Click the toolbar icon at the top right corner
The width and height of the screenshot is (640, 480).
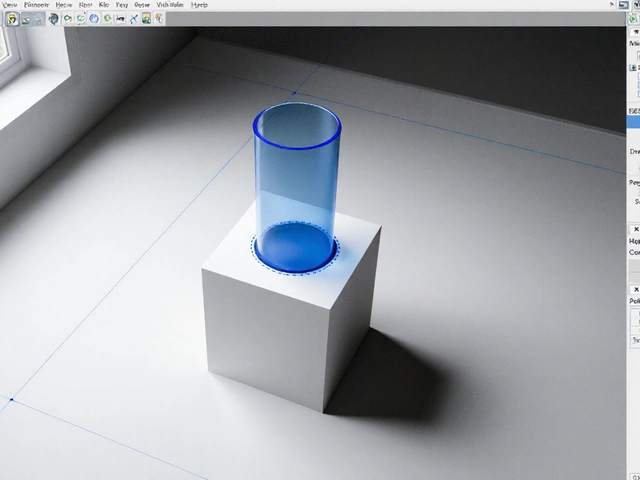tap(634, 17)
